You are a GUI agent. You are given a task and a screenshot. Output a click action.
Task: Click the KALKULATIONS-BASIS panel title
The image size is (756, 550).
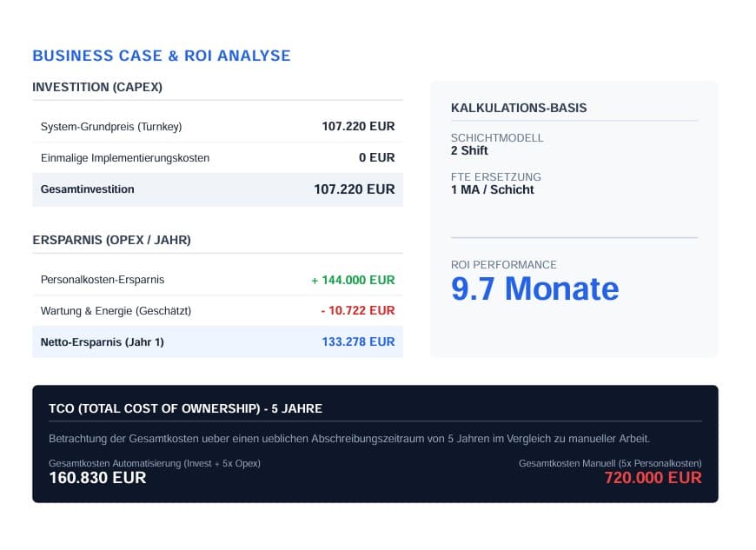[x=518, y=108]
